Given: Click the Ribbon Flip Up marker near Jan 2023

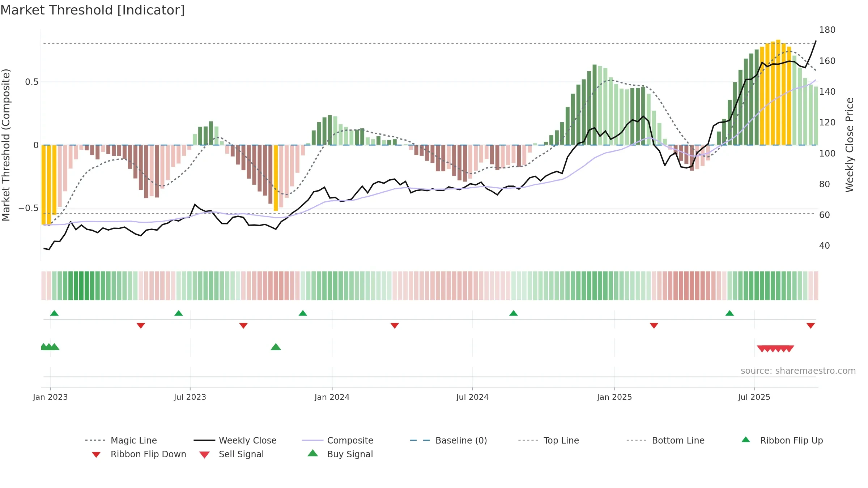Looking at the screenshot, I should point(54,313).
